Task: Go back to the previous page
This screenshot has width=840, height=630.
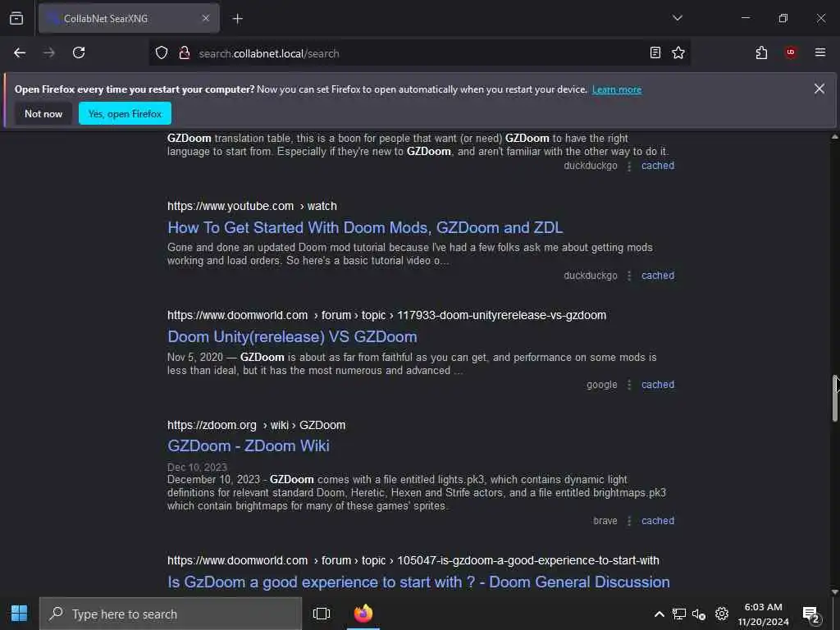Action: coord(20,52)
